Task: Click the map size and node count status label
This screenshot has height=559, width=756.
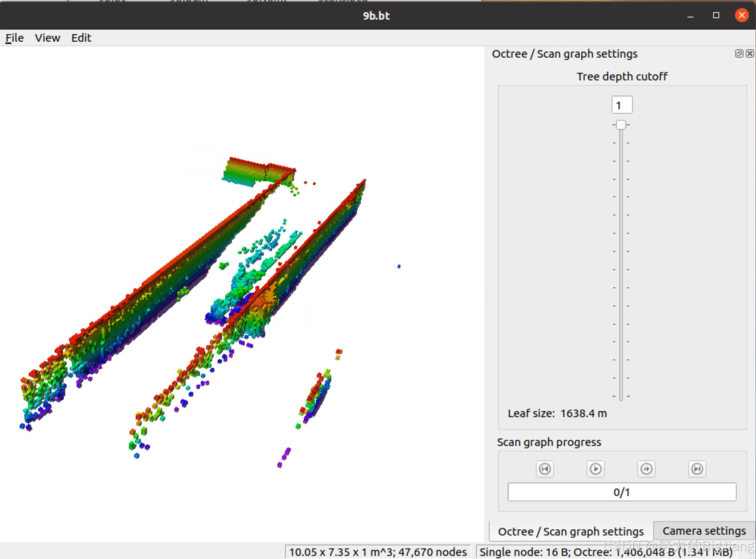Action: [378, 552]
